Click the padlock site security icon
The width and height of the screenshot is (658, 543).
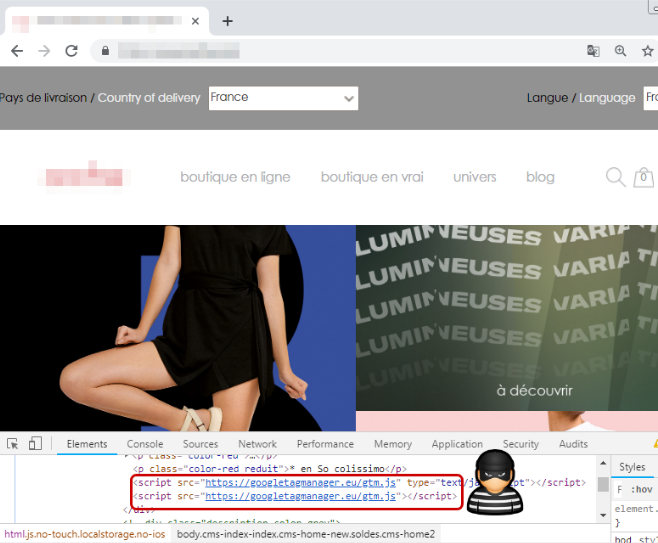click(105, 51)
